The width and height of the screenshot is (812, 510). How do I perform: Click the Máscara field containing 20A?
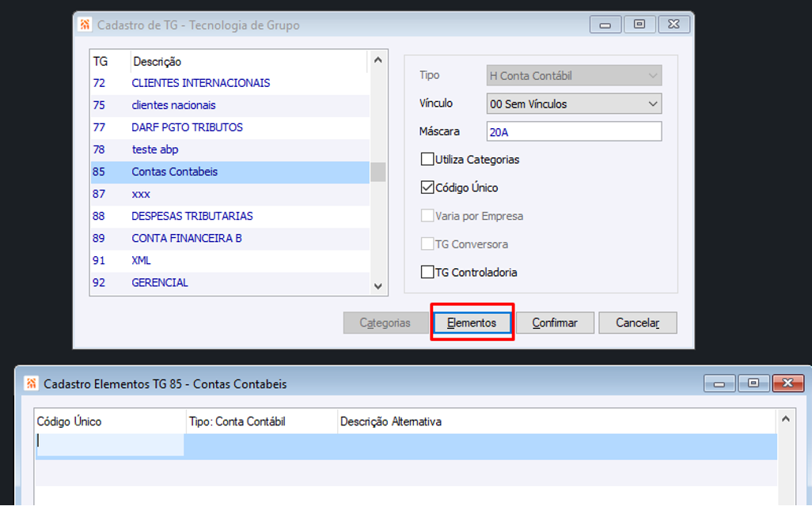point(574,132)
